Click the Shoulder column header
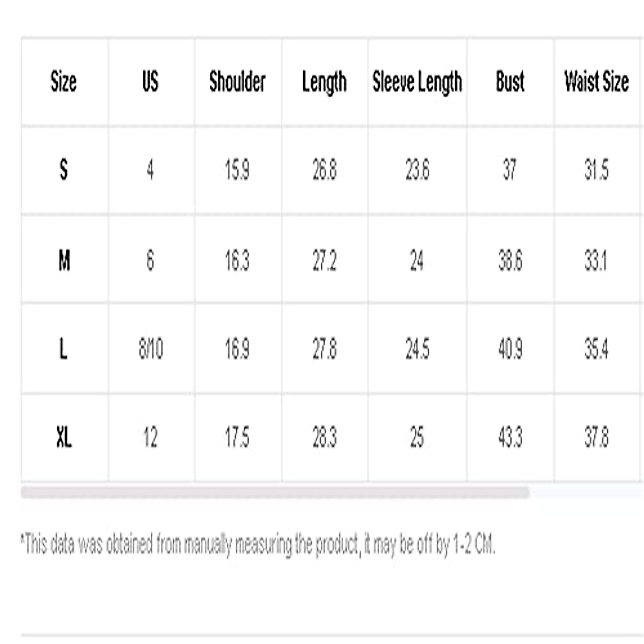Viewport: 644px width, 644px height. [x=237, y=82]
